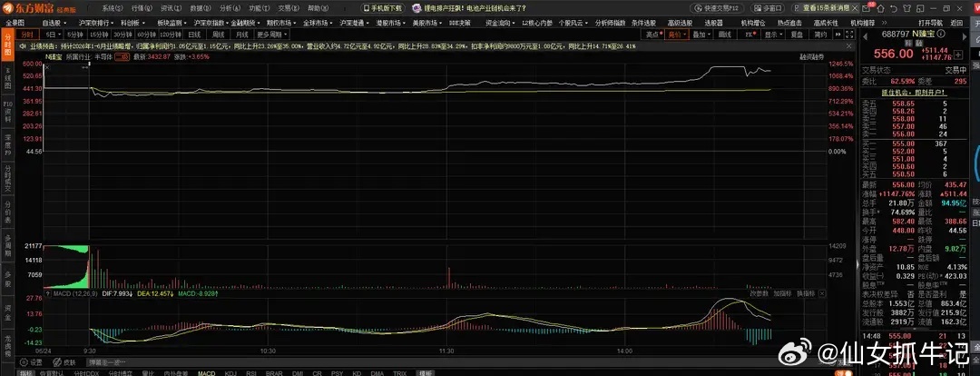Click the 手机版下载 button
Viewport: 980px width, 376px height.
pyautogui.click(x=383, y=8)
